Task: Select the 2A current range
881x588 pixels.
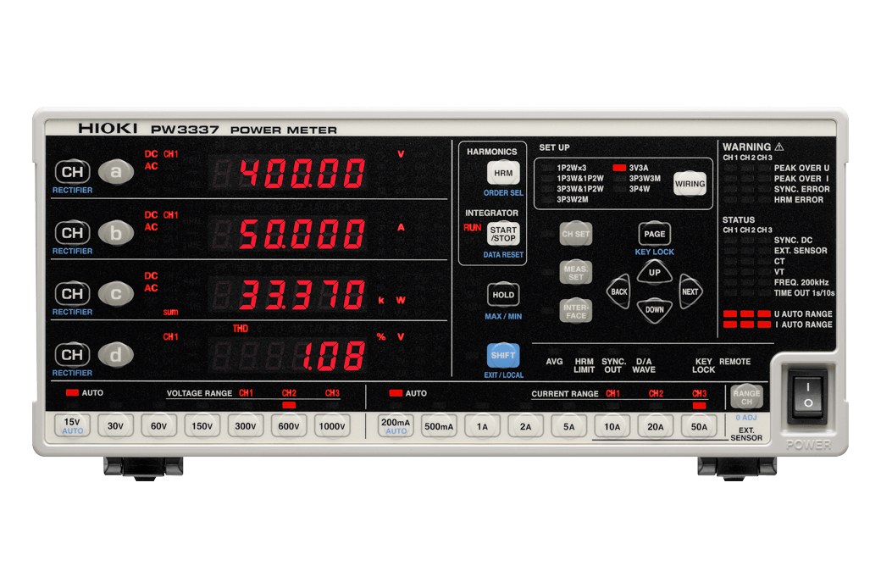Action: [x=525, y=427]
